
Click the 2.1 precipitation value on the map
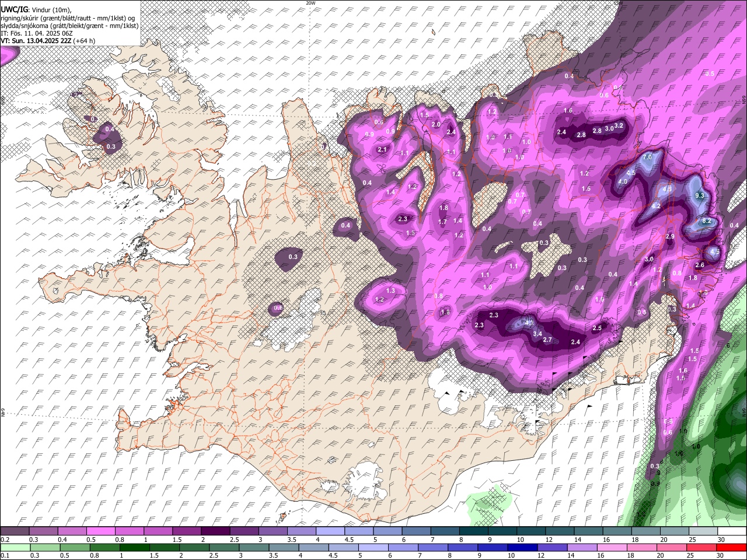click(x=382, y=150)
